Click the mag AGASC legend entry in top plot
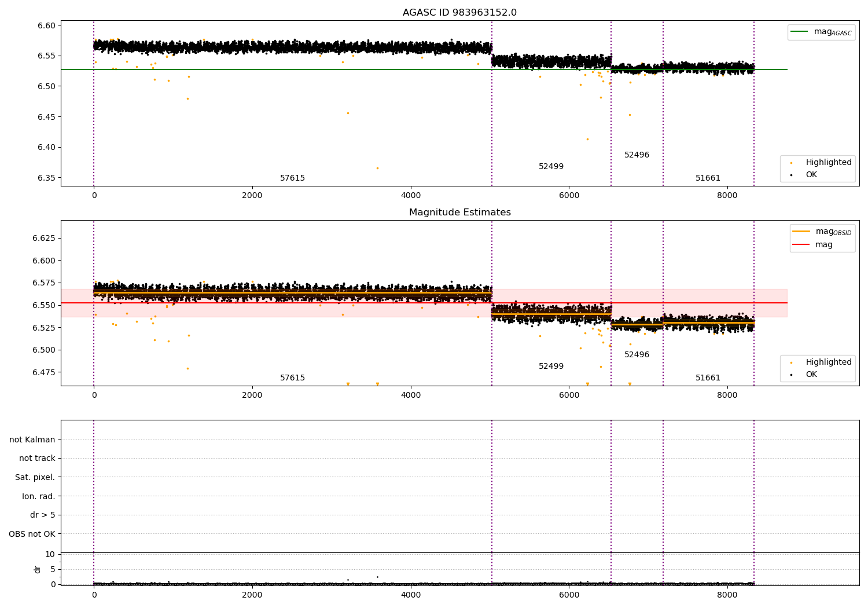This screenshot has height=608, width=868. click(x=821, y=32)
